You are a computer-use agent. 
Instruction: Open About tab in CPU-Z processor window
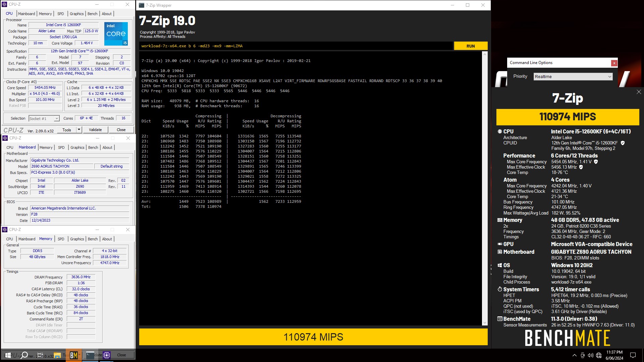tap(107, 14)
